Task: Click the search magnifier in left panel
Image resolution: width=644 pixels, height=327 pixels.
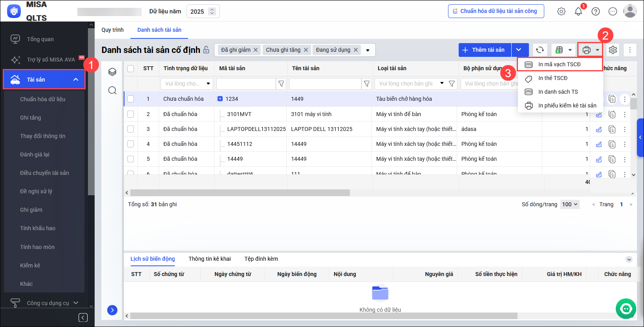Action: pyautogui.click(x=112, y=91)
